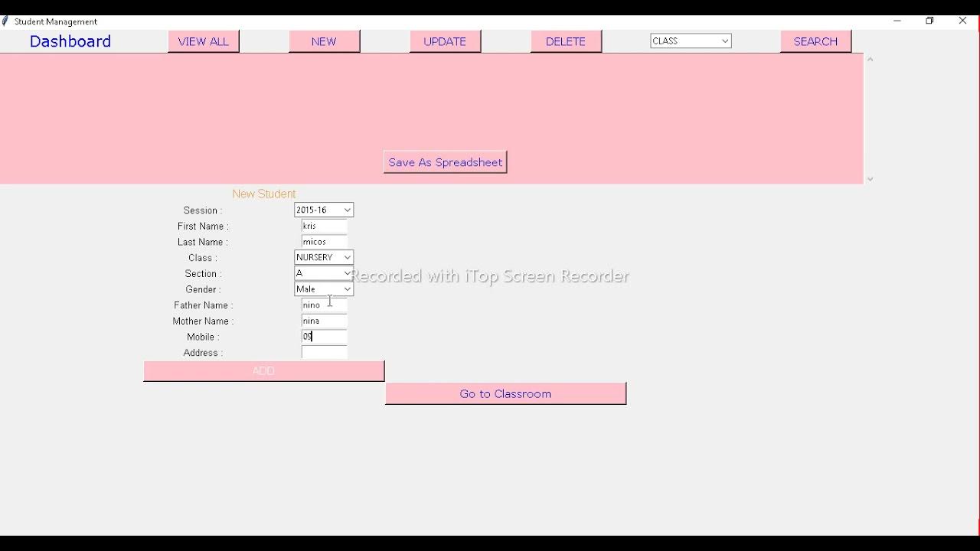
Task: Focus the Mother Name field
Action: pyautogui.click(x=325, y=321)
